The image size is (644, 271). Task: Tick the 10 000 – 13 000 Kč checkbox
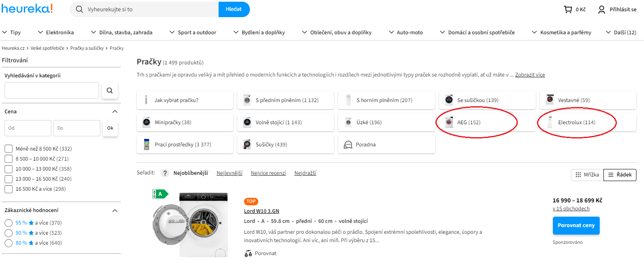click(x=8, y=169)
